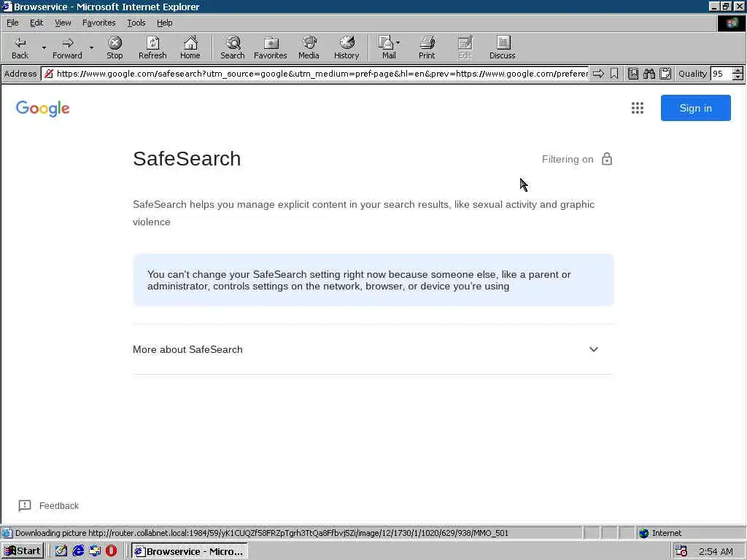Open the Favorites toolbar panel

coord(270,47)
